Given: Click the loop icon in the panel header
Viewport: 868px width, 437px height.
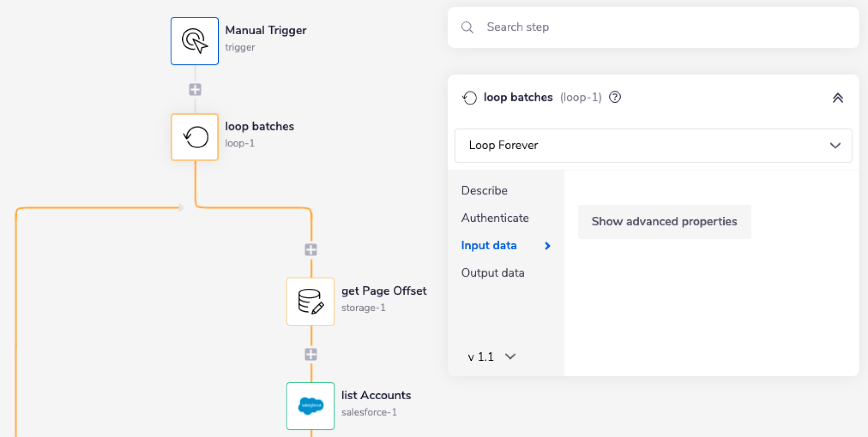Looking at the screenshot, I should (470, 98).
